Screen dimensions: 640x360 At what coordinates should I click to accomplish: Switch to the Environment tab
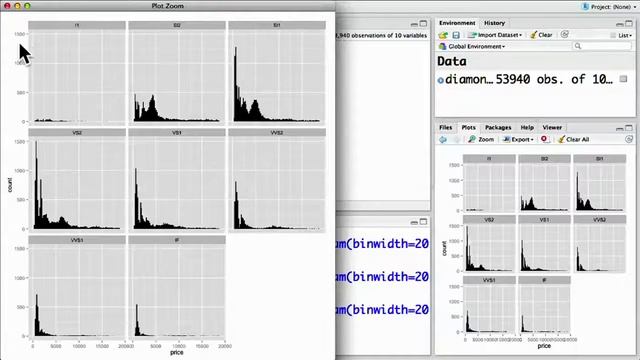(x=457, y=23)
